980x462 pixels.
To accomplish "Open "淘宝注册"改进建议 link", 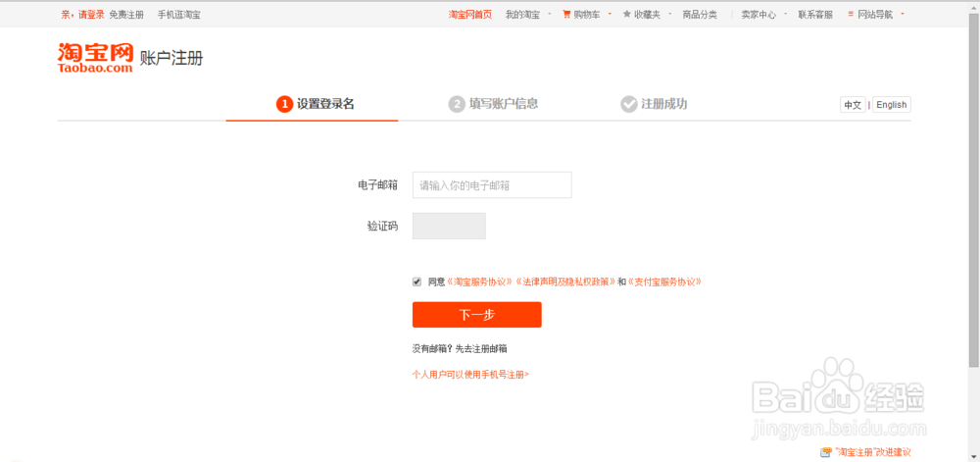I will coord(873,452).
